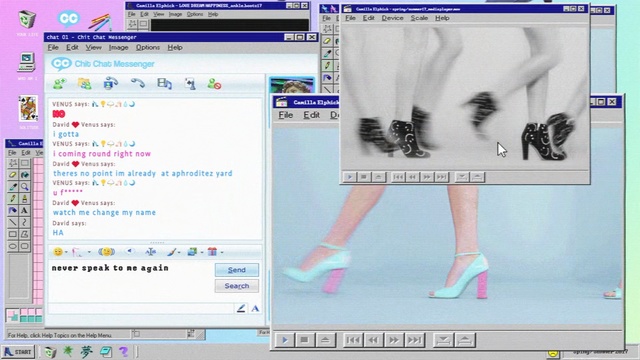
Task: Open File menu in Chit Chat Messenger
Action: pyautogui.click(x=53, y=47)
